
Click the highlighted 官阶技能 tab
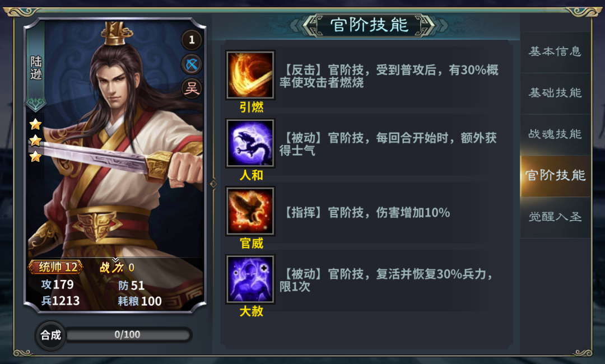click(555, 176)
